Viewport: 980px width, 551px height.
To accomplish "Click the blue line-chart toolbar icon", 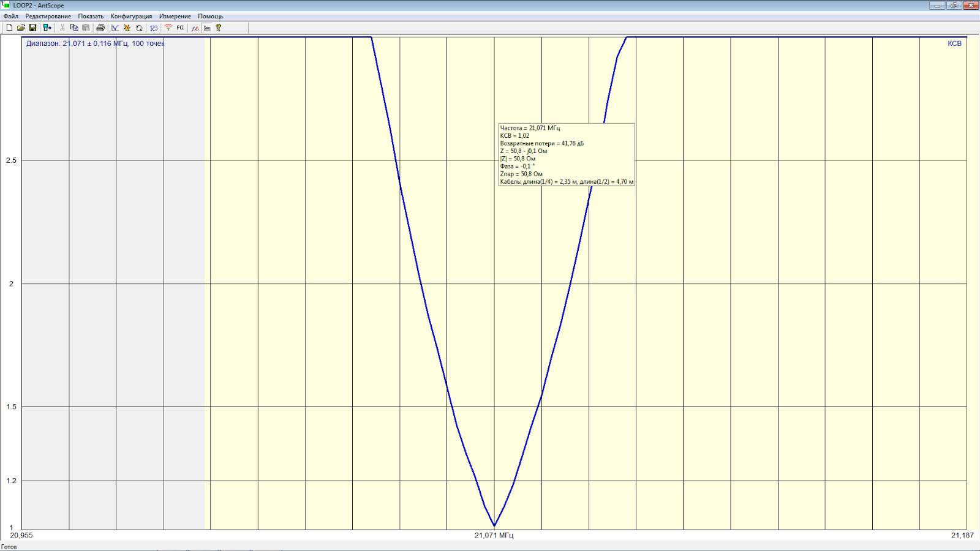I will coord(115,28).
